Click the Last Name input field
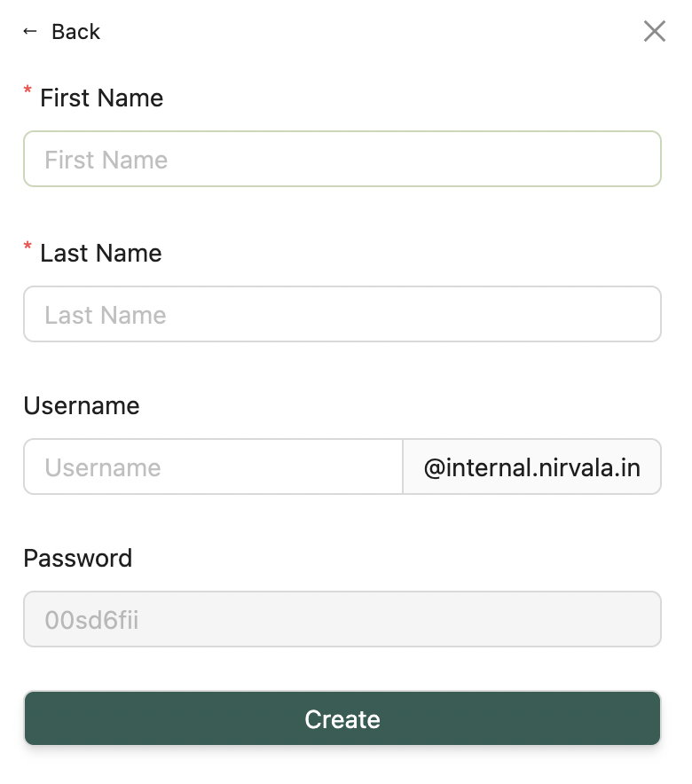Screen dimensions: 692x784 [342, 314]
